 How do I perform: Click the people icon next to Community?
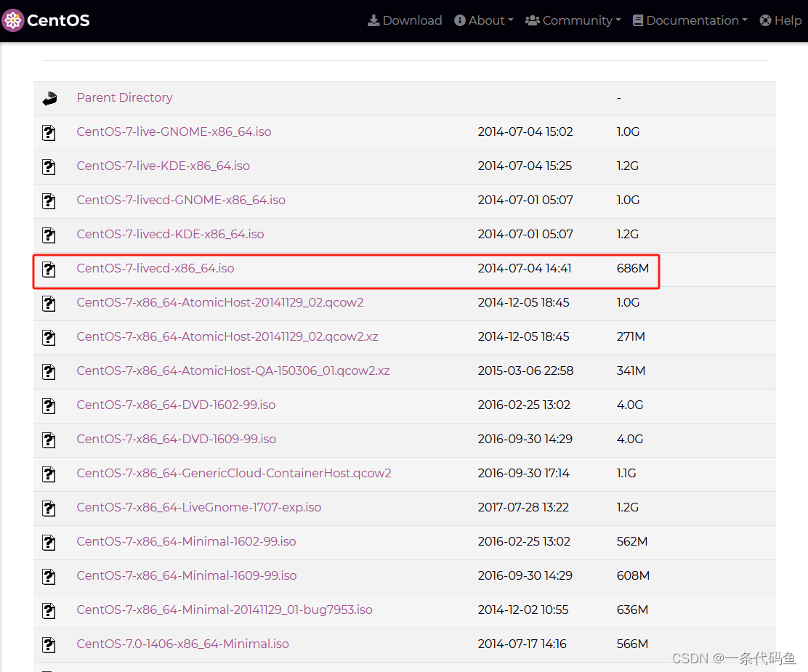click(x=533, y=20)
